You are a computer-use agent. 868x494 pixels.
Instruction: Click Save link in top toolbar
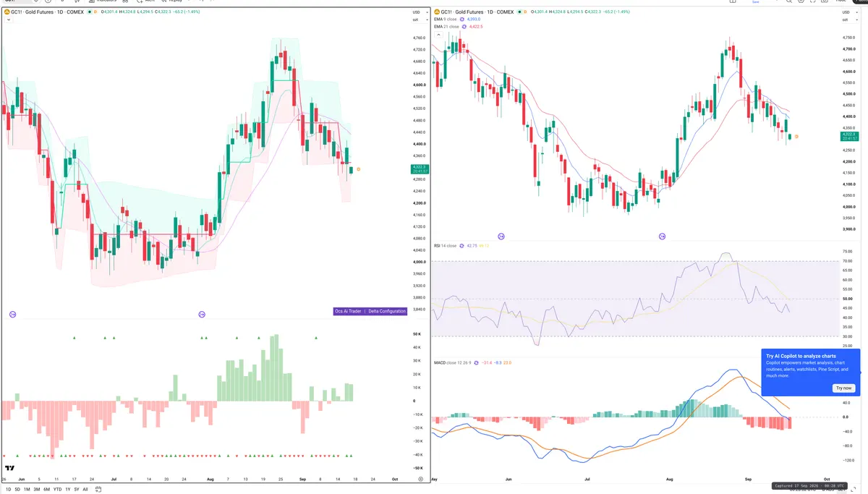click(x=756, y=2)
